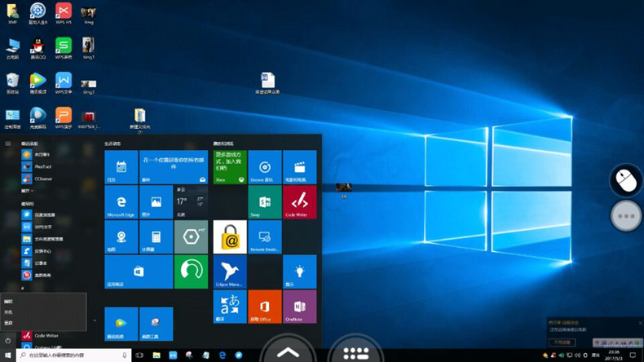Open the Code Writer red tile
Viewport: 644px width, 362px height.
click(299, 202)
